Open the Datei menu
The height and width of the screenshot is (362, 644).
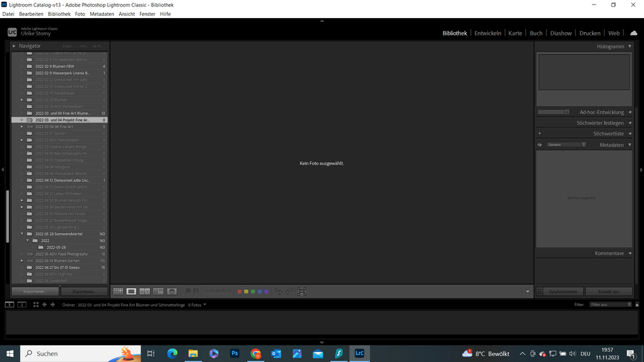click(8, 14)
